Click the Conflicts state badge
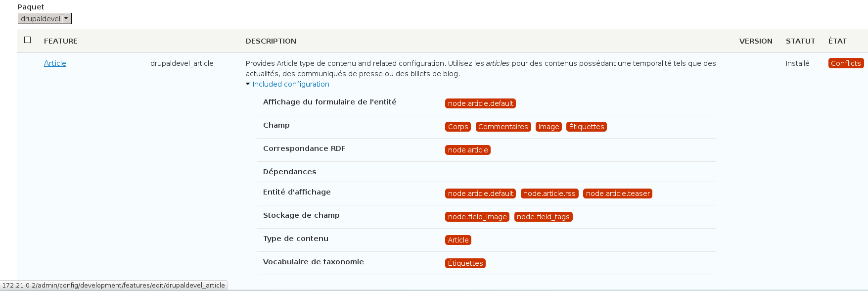 (x=846, y=63)
